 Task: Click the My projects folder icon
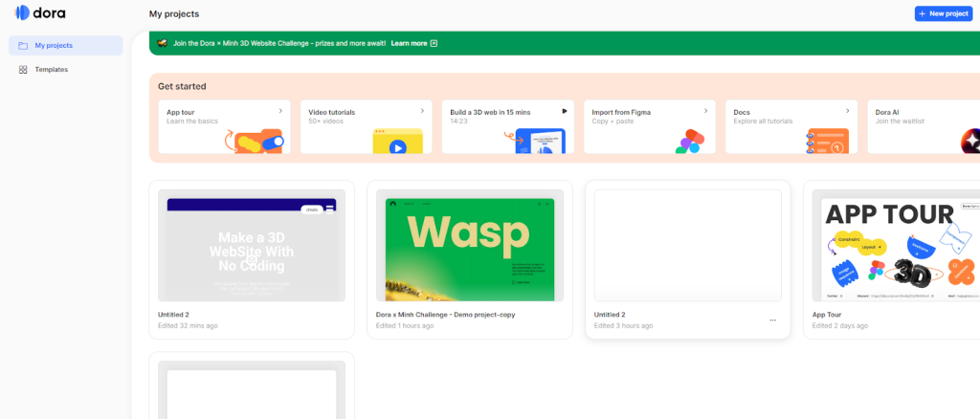point(23,45)
